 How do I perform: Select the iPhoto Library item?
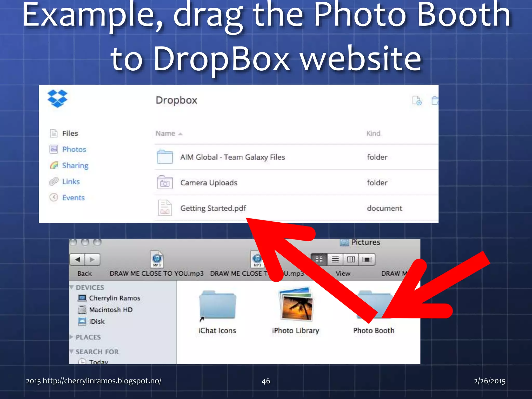296,311
